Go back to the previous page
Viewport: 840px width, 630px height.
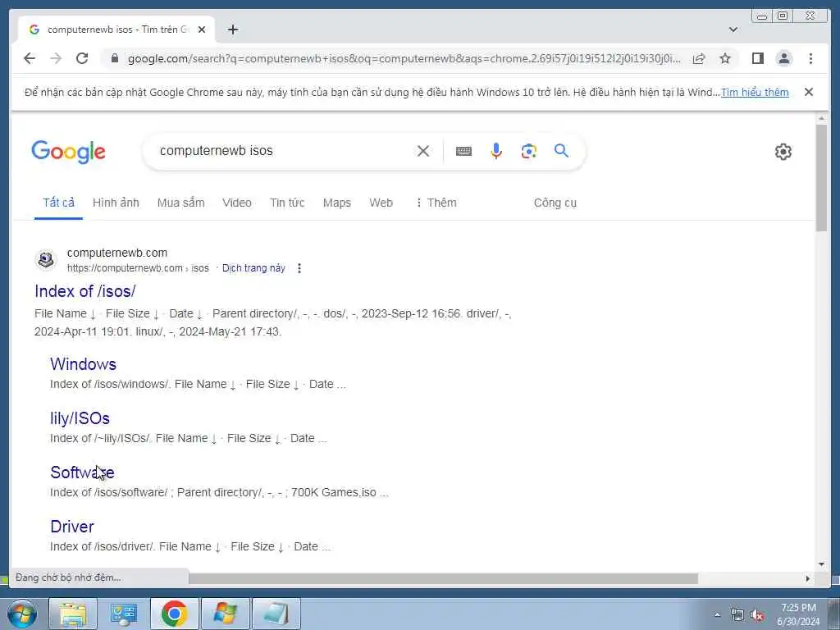tap(30, 58)
